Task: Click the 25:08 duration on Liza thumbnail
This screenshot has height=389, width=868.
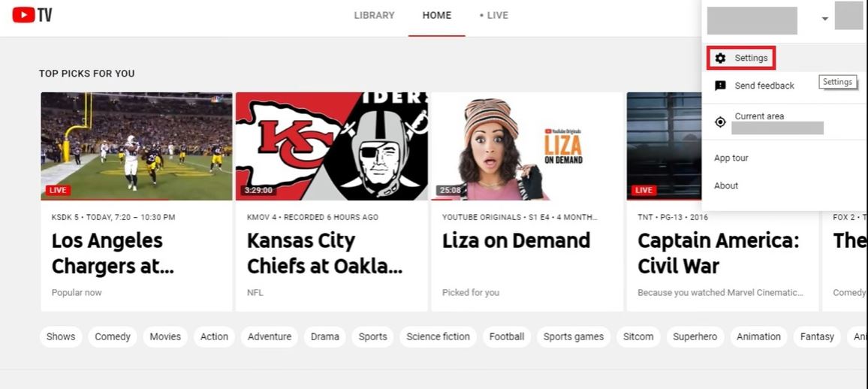Action: [x=450, y=190]
